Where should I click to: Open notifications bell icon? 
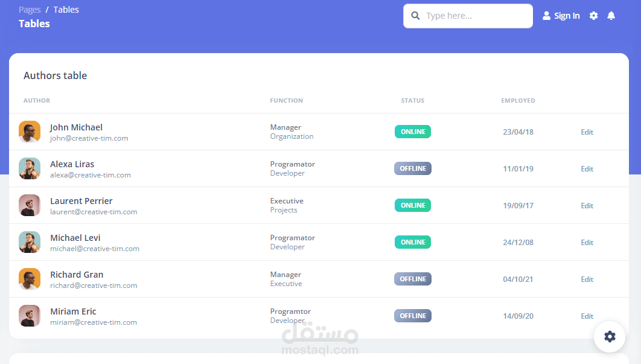pos(611,16)
